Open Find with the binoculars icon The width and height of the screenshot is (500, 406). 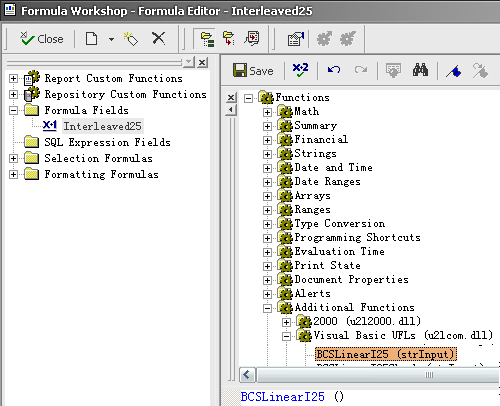tap(420, 70)
